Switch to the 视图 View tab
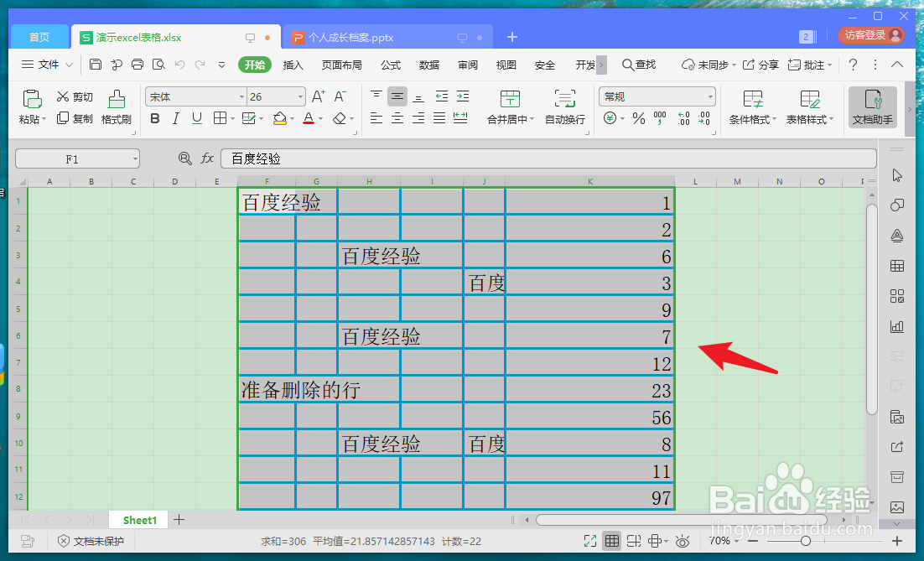This screenshot has width=924, height=561. point(506,65)
